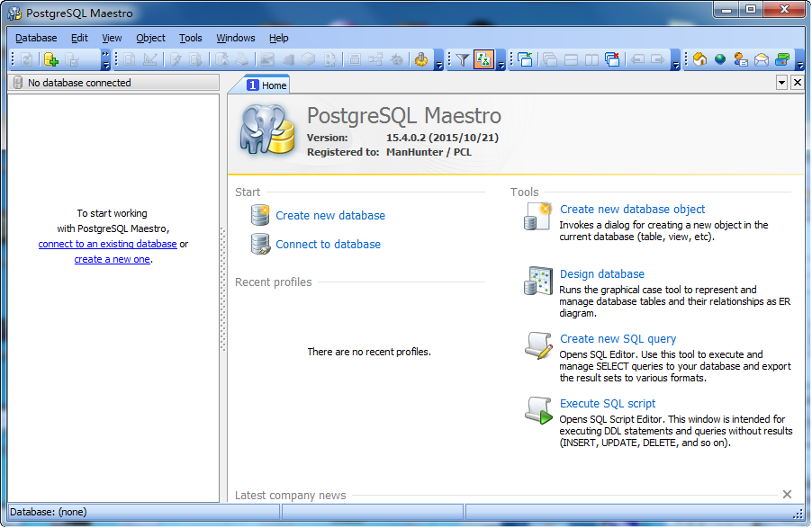Viewport: 812px width, 528px height.
Task: Click the Connect to database link
Action: pyautogui.click(x=329, y=245)
